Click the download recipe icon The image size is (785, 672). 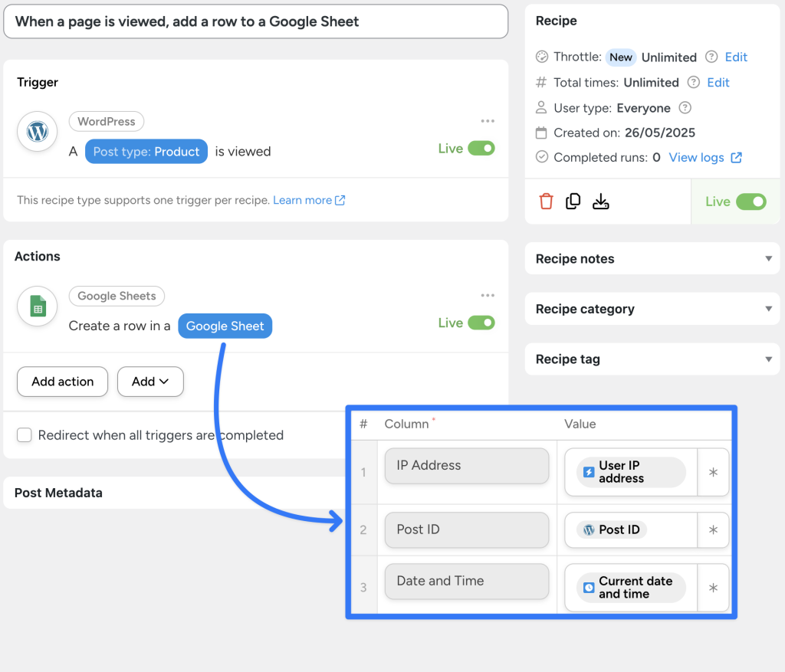[601, 201]
